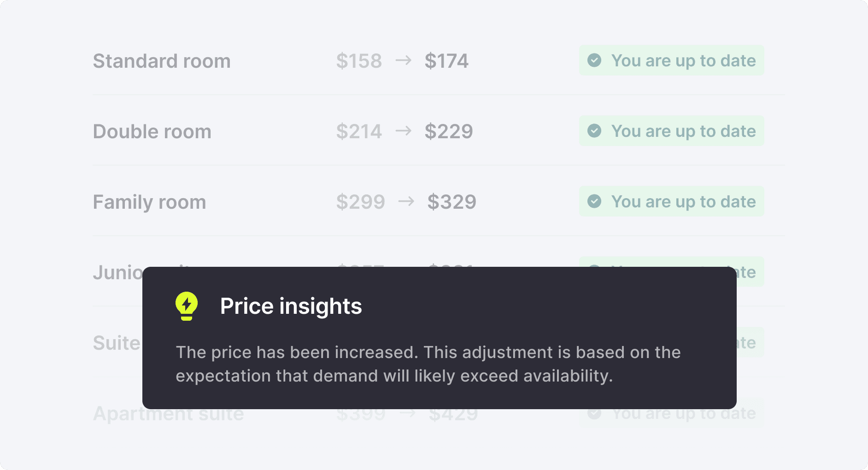This screenshot has width=868, height=470.
Task: Click the lightbulb icon in Price insights
Action: pos(187,306)
